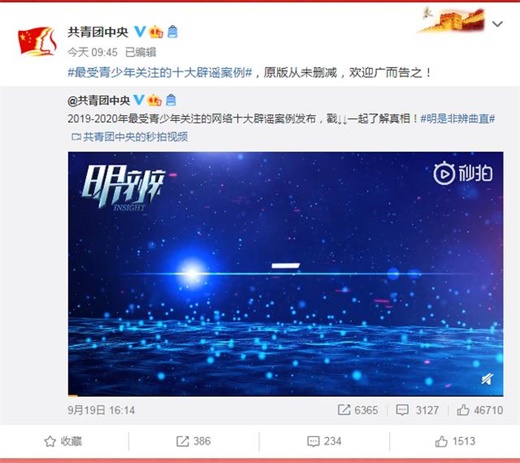
Task: Click the video progress bar at bottom
Action: tap(286, 395)
